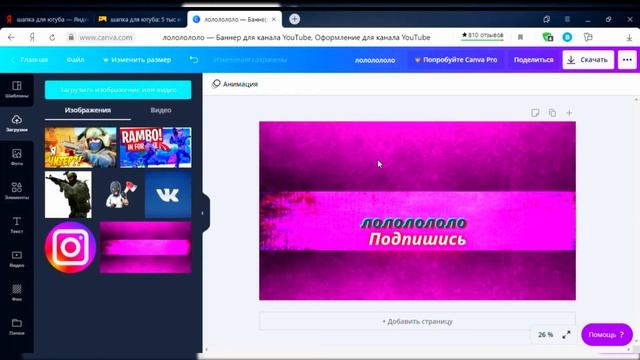This screenshot has width=640, height=360.
Task: Duplicate page icon above canvas
Action: (x=552, y=113)
